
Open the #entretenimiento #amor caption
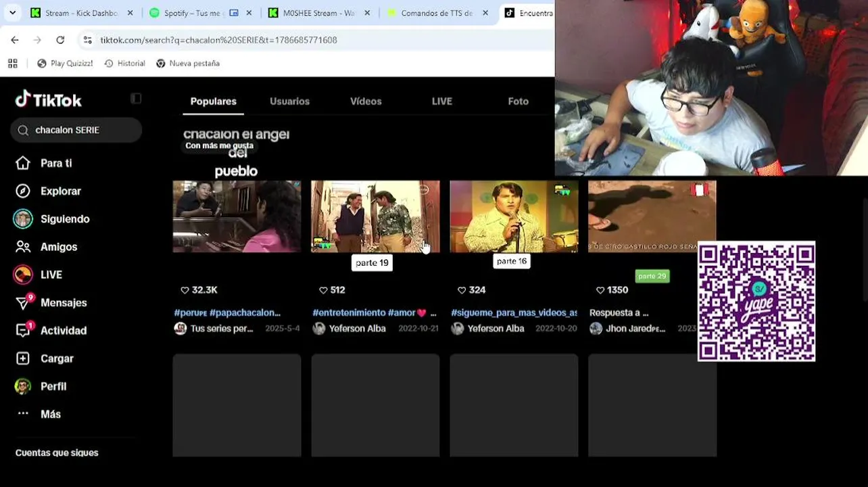375,312
